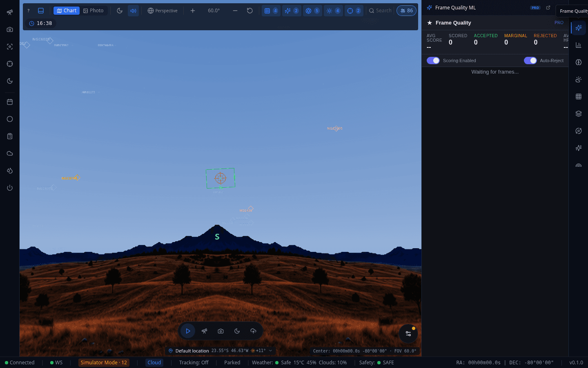The image size is (588, 368).
Task: Open the sun filter with badge 4
Action: 333,11
